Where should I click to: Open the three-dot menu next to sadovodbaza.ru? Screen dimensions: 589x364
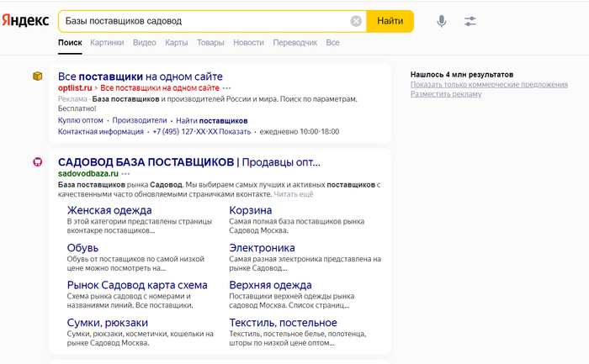[126, 173]
